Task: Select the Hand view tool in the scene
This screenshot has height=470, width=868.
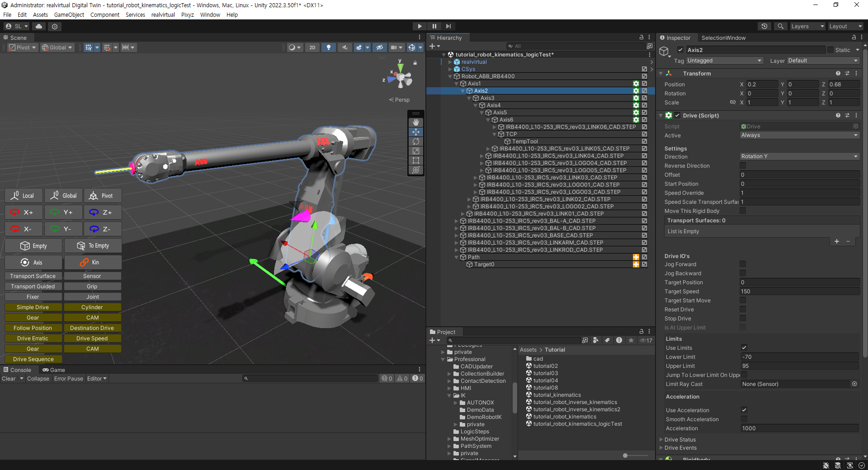Action: pyautogui.click(x=416, y=122)
